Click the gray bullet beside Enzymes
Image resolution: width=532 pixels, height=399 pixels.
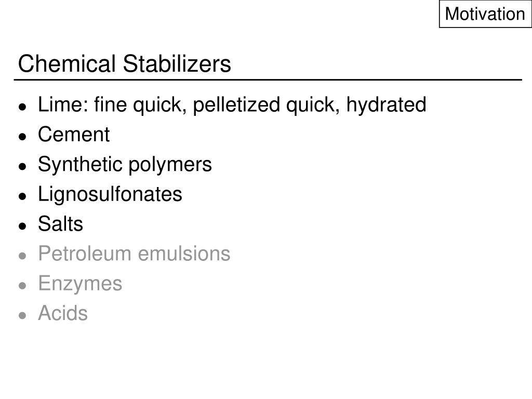click(x=22, y=286)
